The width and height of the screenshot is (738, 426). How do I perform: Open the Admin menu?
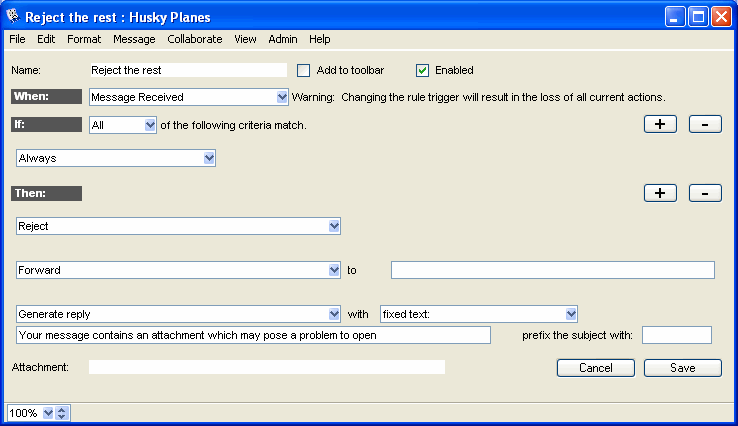click(283, 39)
